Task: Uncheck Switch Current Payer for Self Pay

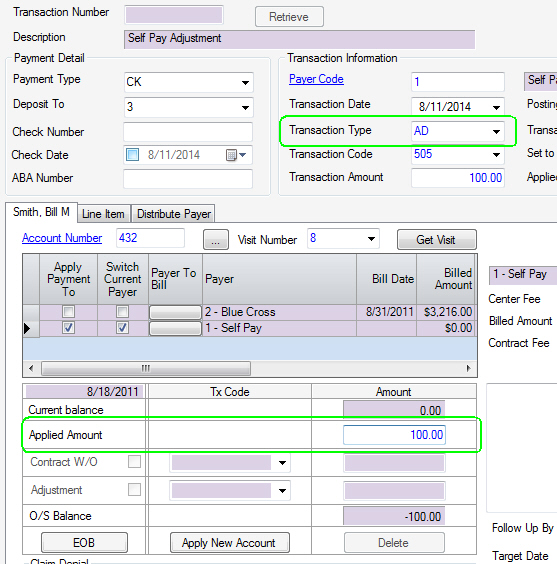Action: (122, 328)
